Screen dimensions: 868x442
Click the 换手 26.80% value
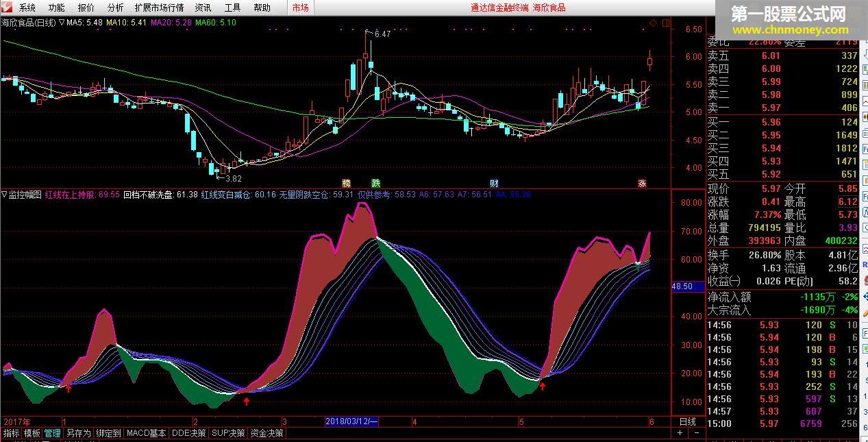pyautogui.click(x=765, y=254)
